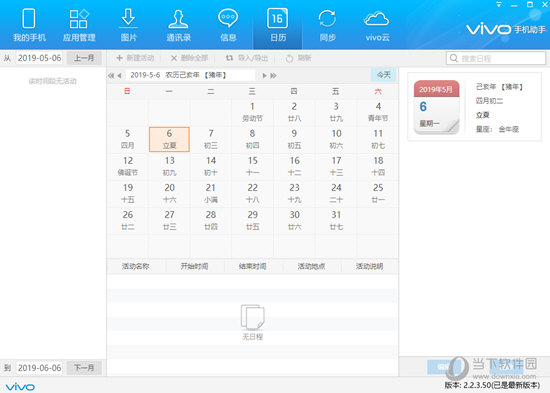Click 删除全部 delete all button

pos(189,58)
